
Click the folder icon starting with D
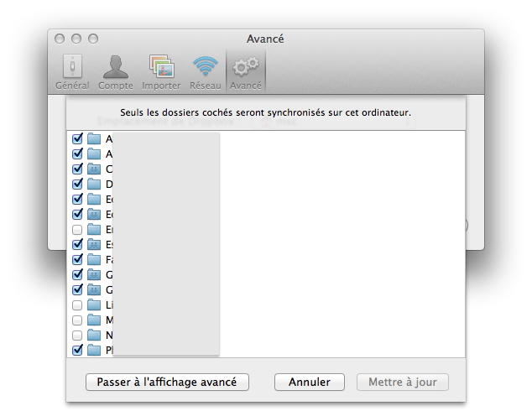click(94, 185)
